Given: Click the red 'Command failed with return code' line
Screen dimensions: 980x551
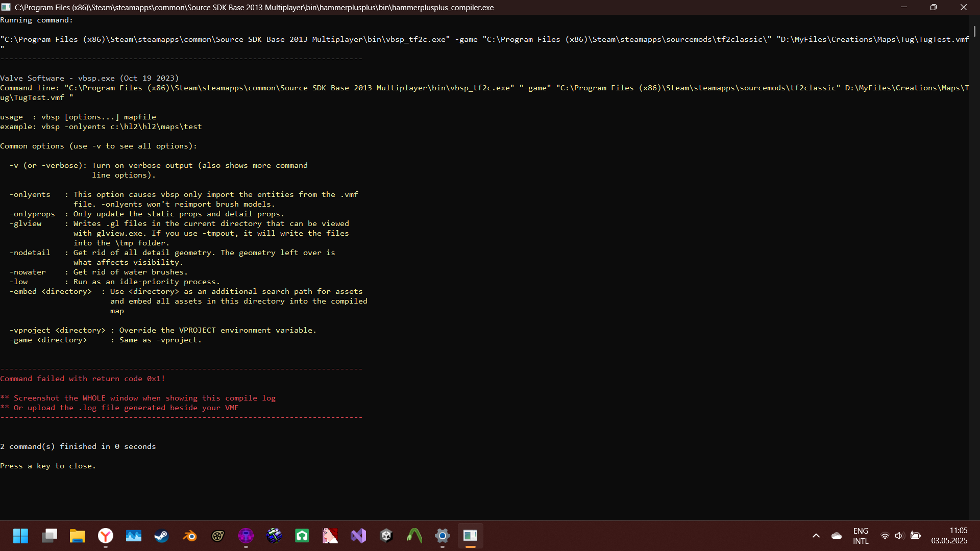Looking at the screenshot, I should tap(83, 379).
